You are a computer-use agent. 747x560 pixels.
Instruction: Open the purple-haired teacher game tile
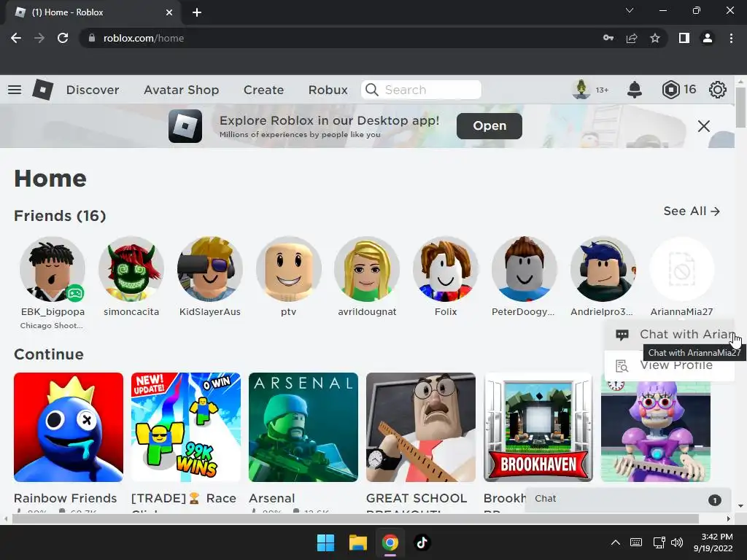656,431
